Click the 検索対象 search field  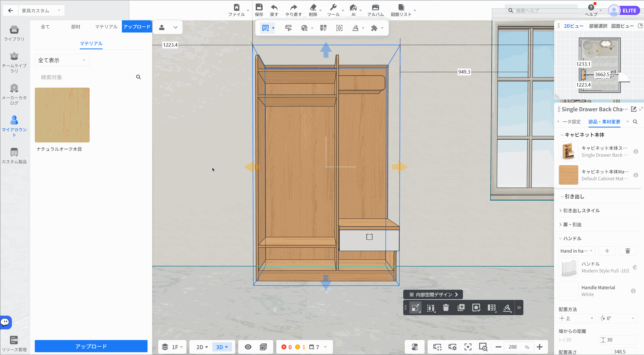91,77
